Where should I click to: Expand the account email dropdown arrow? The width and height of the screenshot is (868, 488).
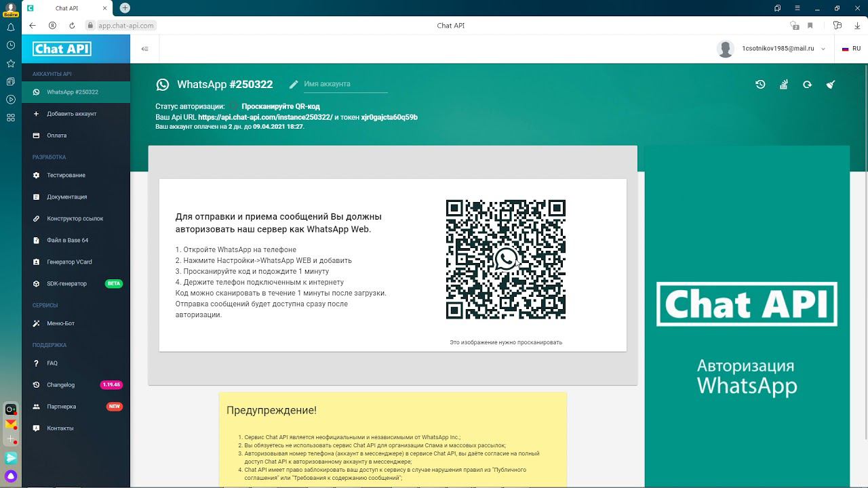click(823, 49)
